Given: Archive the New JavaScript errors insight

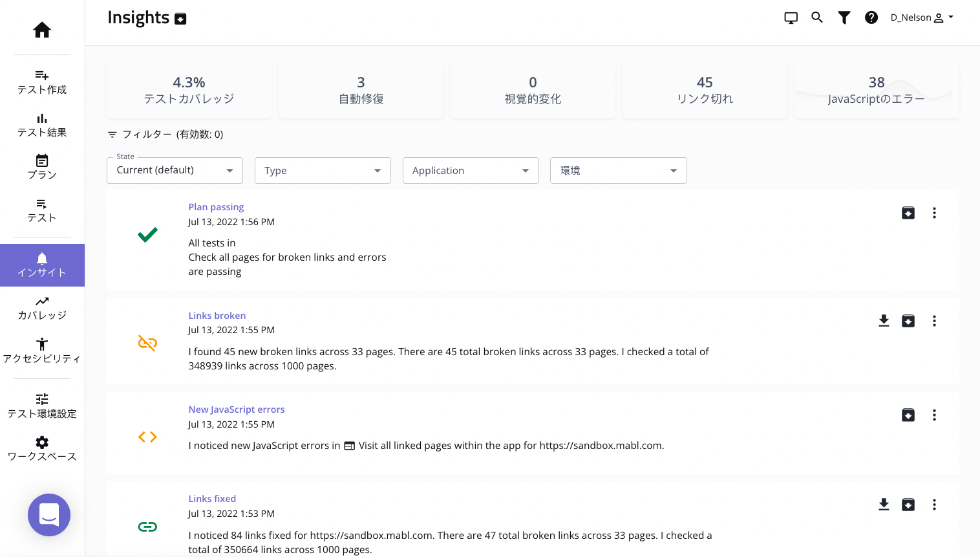Looking at the screenshot, I should (908, 415).
